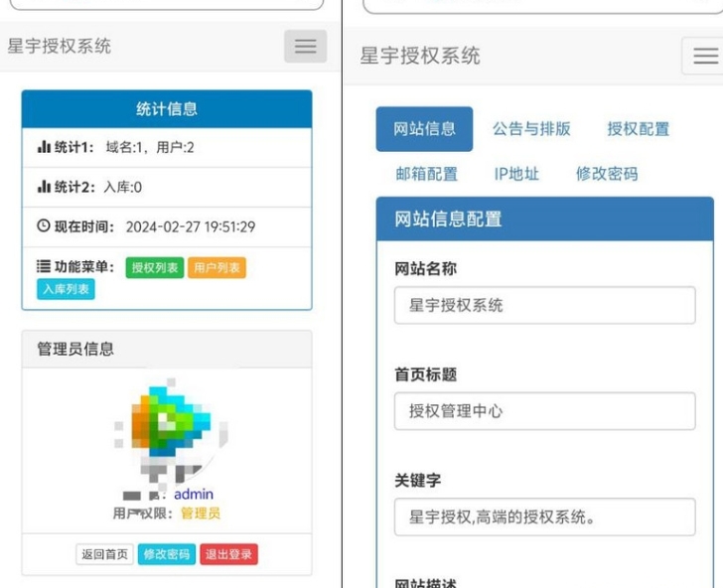The width and height of the screenshot is (723, 588).
Task: Switch to IP地址 tab
Action: [516, 174]
